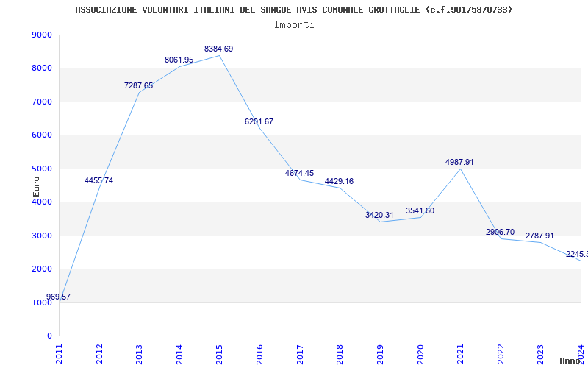Click the x-axis year 2022
This screenshot has width=588, height=368.
click(501, 354)
